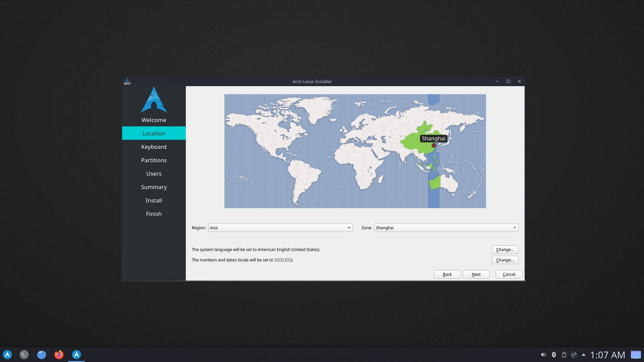Change the system language setting
This screenshot has height=362, width=644.
[505, 250]
